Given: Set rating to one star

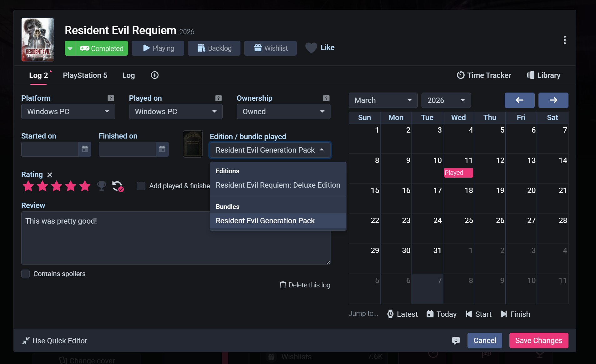Looking at the screenshot, I should pyautogui.click(x=28, y=186).
